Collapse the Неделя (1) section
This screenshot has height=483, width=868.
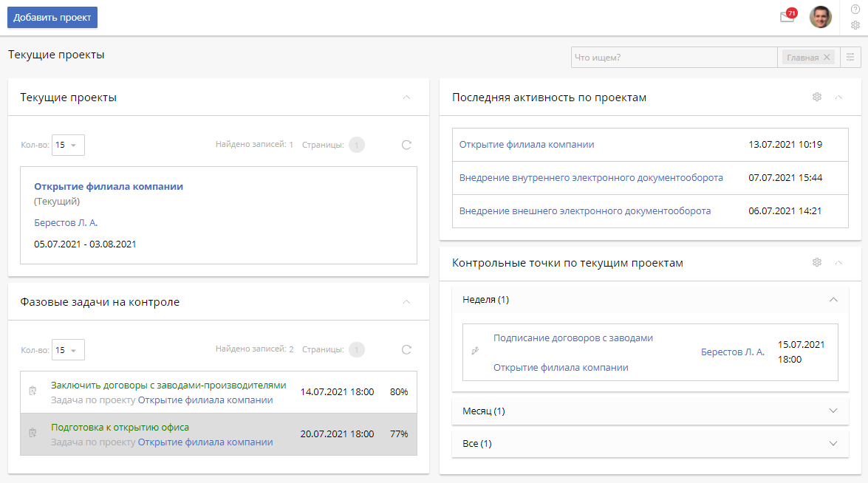coord(833,300)
